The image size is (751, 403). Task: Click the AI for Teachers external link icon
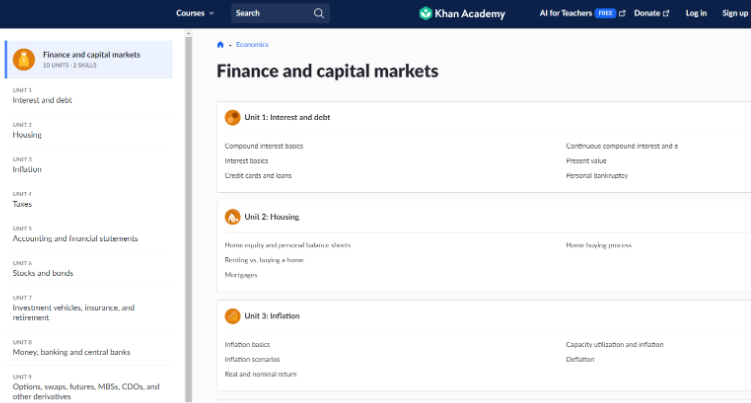[622, 13]
